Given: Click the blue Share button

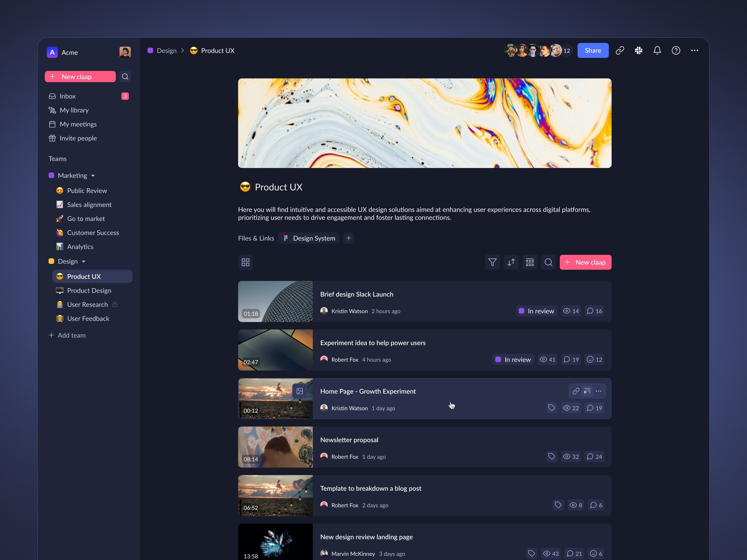Looking at the screenshot, I should tap(593, 51).
